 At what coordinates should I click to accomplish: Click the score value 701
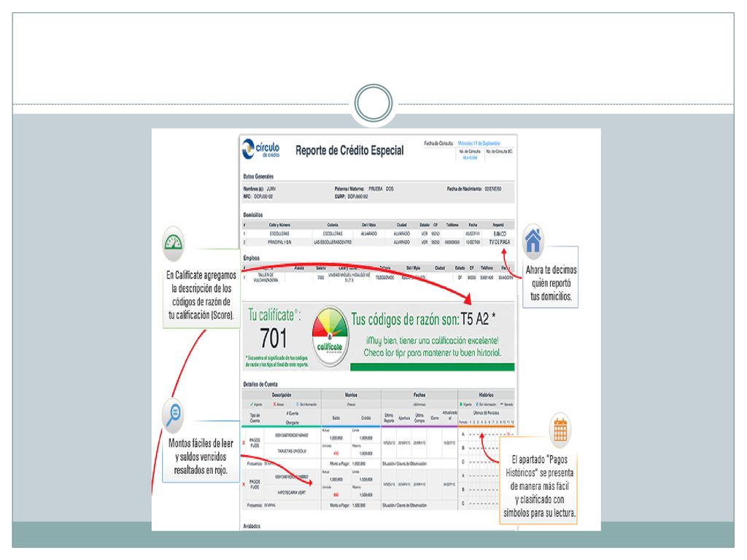[274, 338]
